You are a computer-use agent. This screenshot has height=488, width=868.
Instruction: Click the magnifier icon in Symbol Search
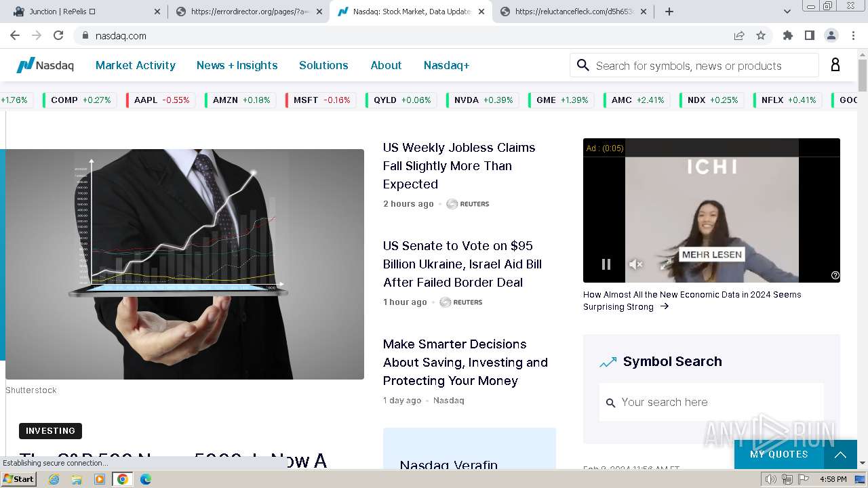(610, 403)
